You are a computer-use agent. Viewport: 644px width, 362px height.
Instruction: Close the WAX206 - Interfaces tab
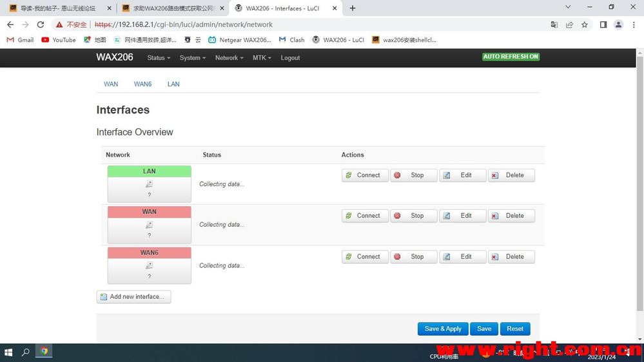pos(335,8)
